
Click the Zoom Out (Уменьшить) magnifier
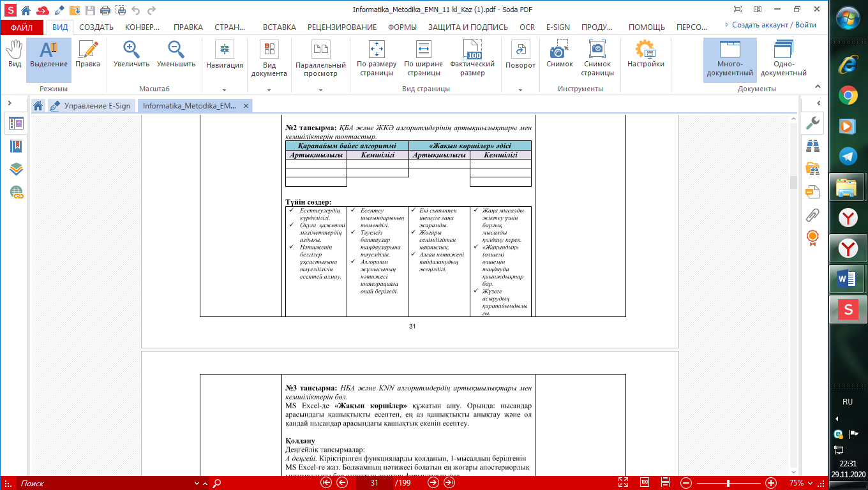pyautogui.click(x=176, y=55)
